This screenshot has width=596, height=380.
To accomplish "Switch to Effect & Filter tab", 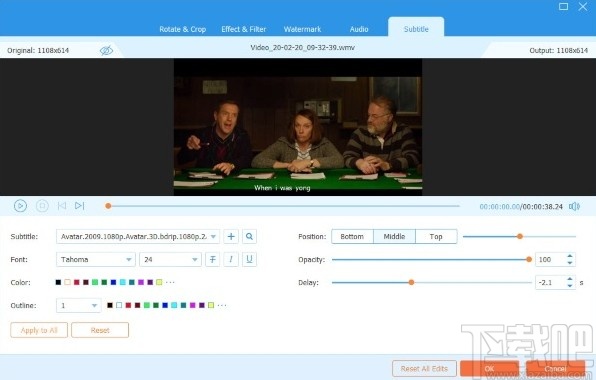I will (244, 29).
